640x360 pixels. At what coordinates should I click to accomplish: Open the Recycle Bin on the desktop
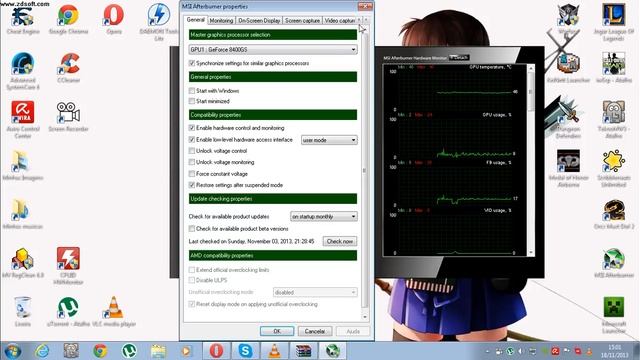[22, 311]
